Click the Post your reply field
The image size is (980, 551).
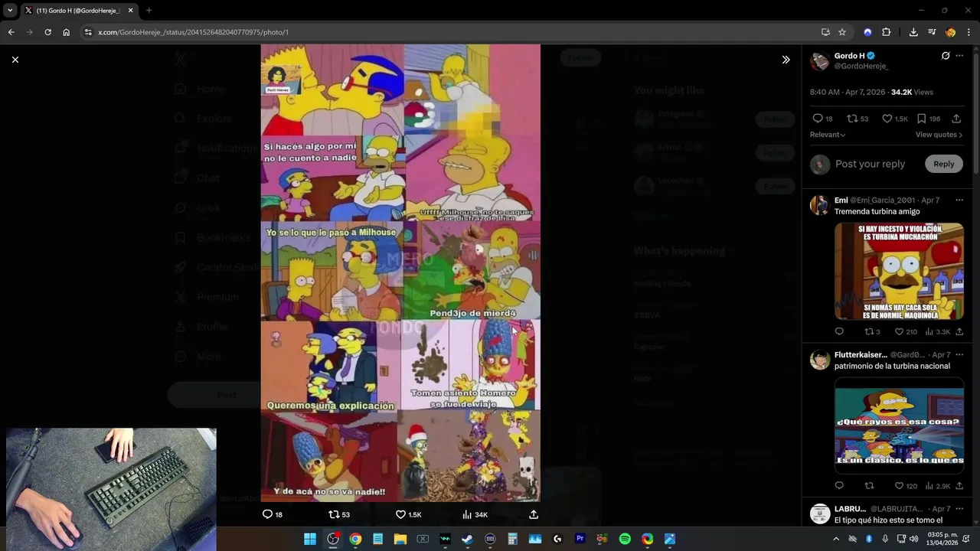click(870, 164)
